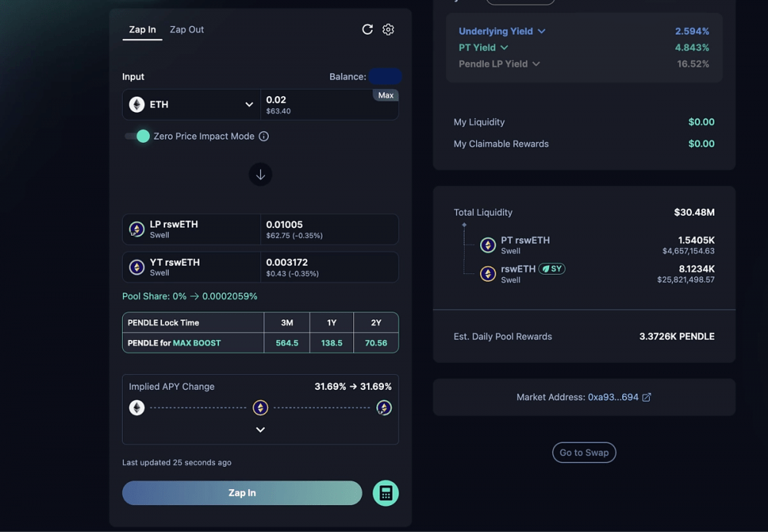This screenshot has height=532, width=768.
Task: Click the large Zap In button
Action: pyautogui.click(x=242, y=493)
